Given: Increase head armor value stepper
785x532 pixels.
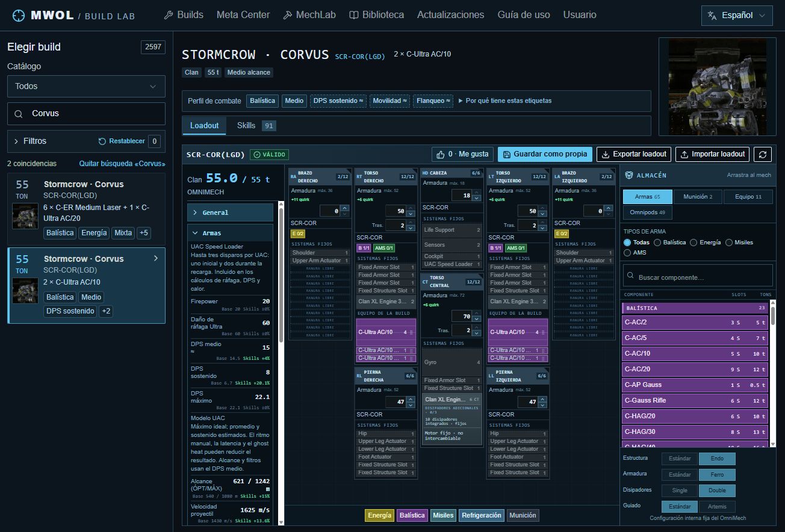Looking at the screenshot, I should (x=476, y=193).
